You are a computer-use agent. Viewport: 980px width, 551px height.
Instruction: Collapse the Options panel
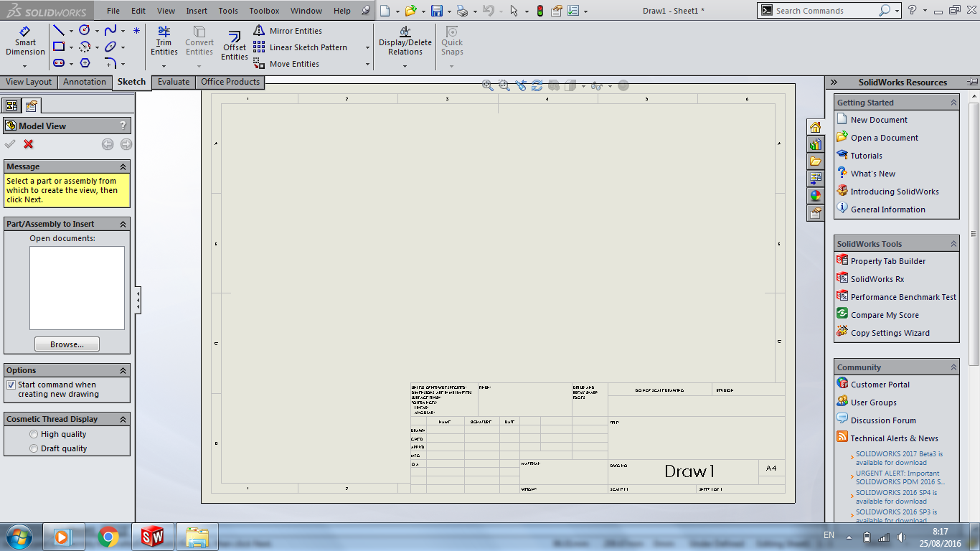point(121,370)
